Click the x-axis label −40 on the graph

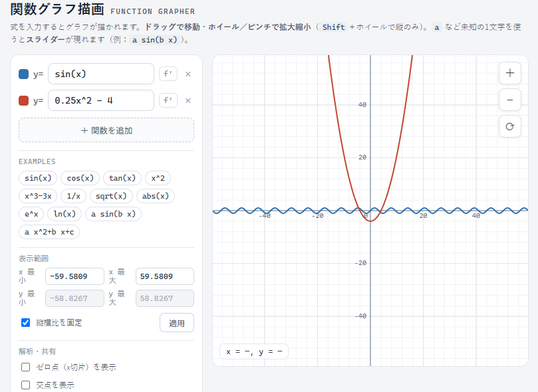(265, 216)
